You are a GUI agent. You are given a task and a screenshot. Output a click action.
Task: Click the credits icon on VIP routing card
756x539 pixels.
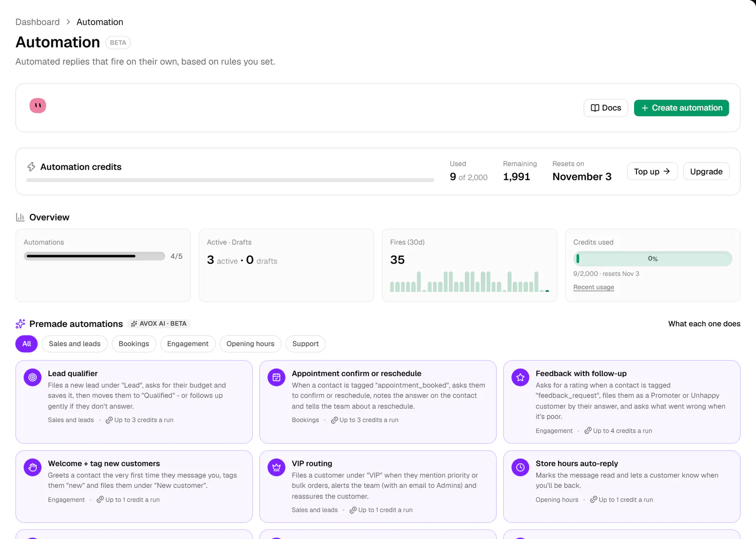[x=353, y=510]
